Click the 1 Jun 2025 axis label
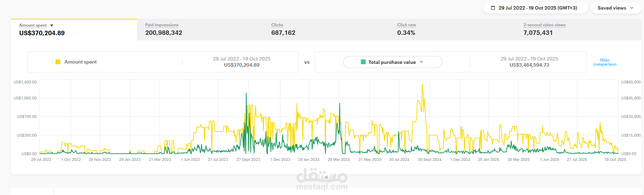 click(x=550, y=159)
